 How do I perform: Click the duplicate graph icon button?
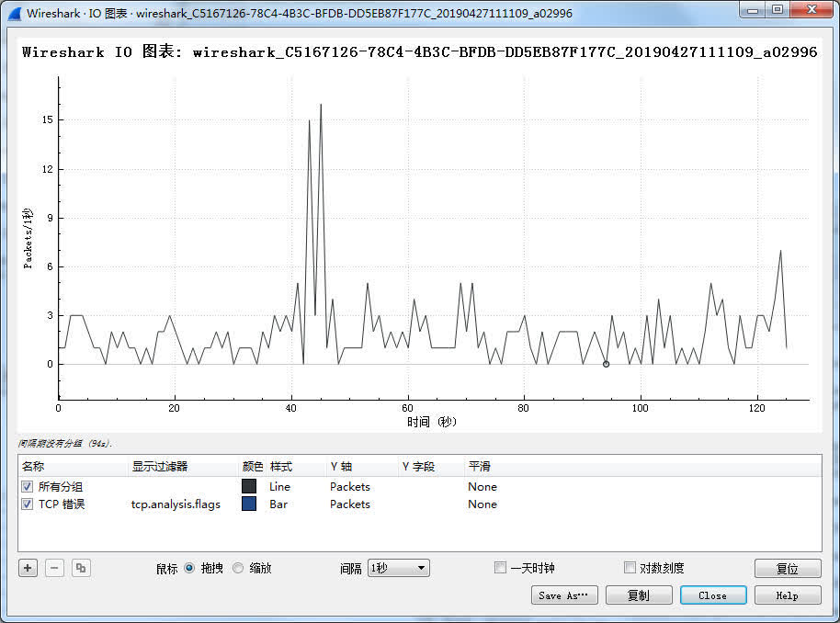[x=81, y=568]
